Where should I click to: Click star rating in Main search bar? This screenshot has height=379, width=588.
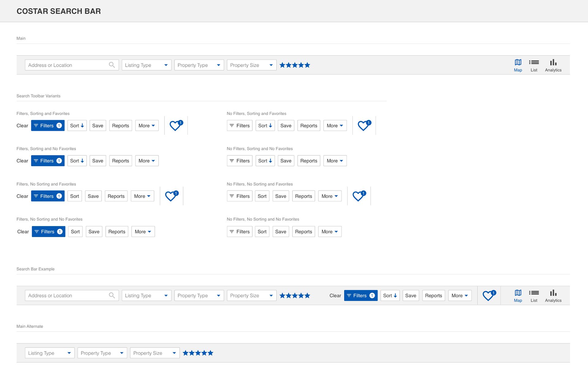tap(295, 65)
